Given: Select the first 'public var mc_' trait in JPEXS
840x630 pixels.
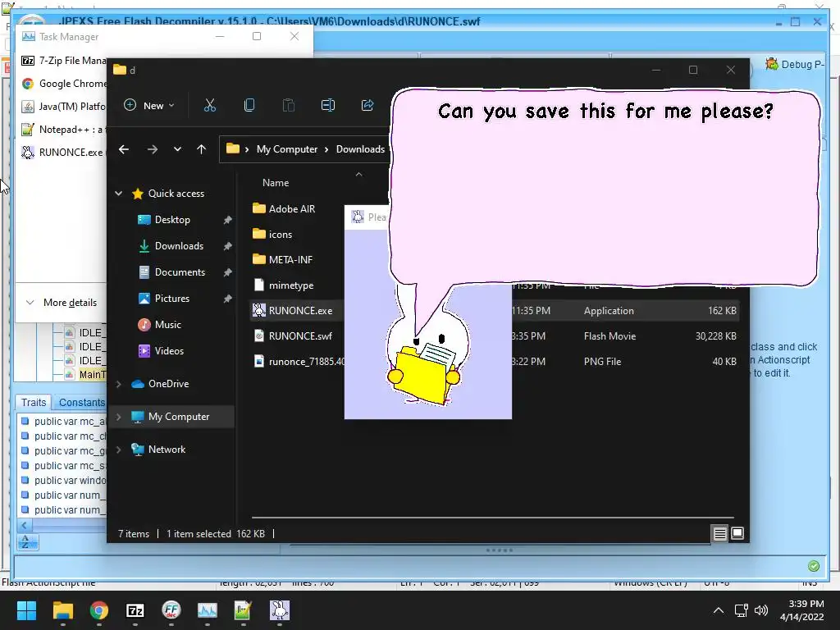Looking at the screenshot, I should [63, 422].
